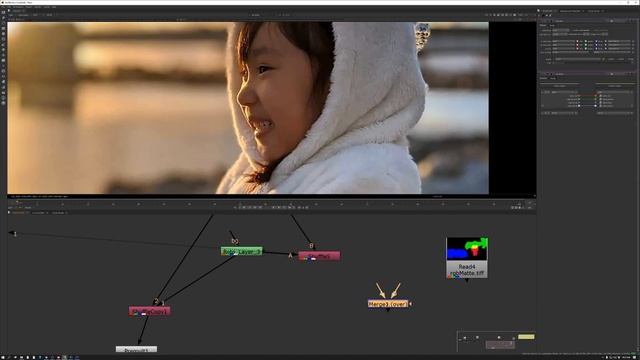Screen dimensions: 640x360
Task: Toggle red checkbox on output channels row
Action: pos(577,49)
